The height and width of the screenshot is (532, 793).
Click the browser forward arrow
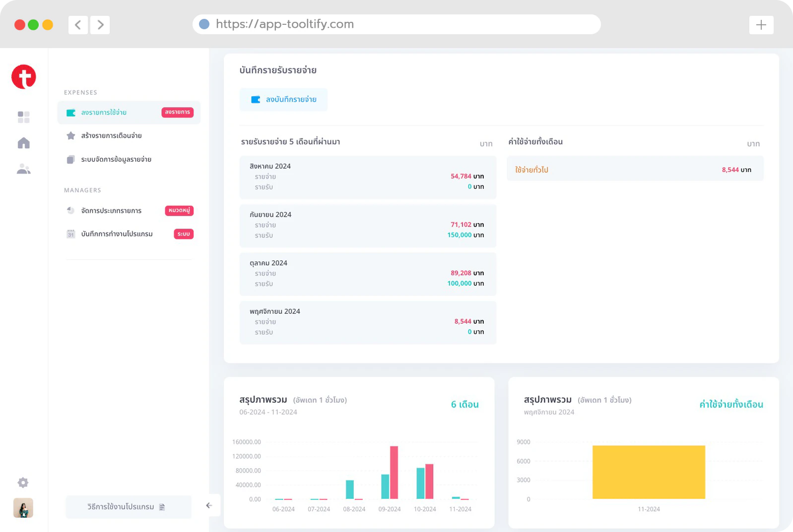100,25
